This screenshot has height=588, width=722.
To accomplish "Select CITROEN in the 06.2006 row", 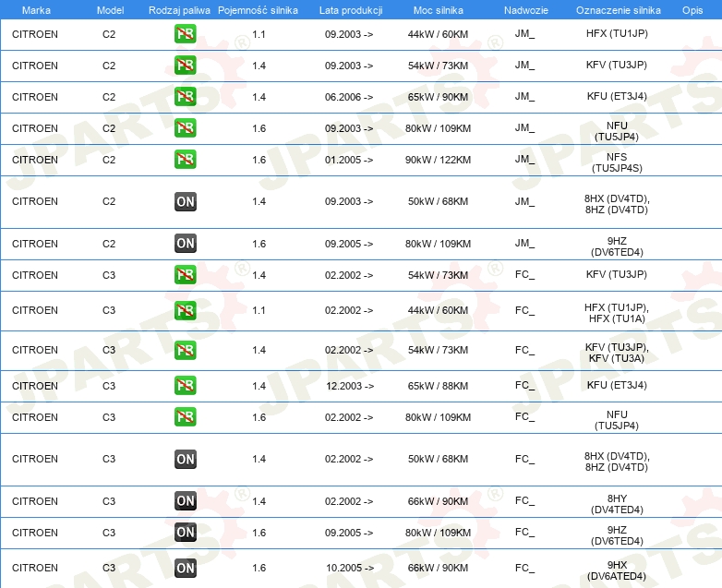I will coord(35,97).
